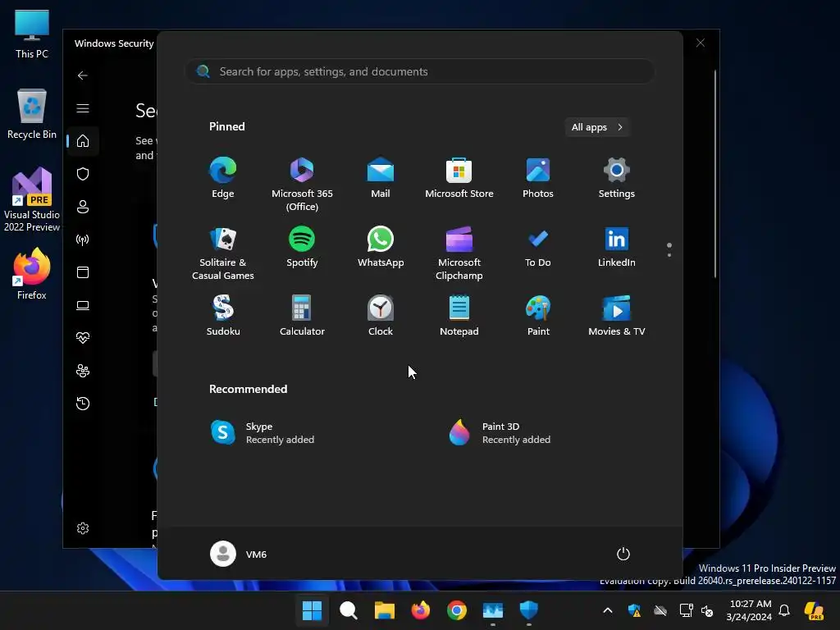Open Virus & threat protection shield

pos(83,174)
